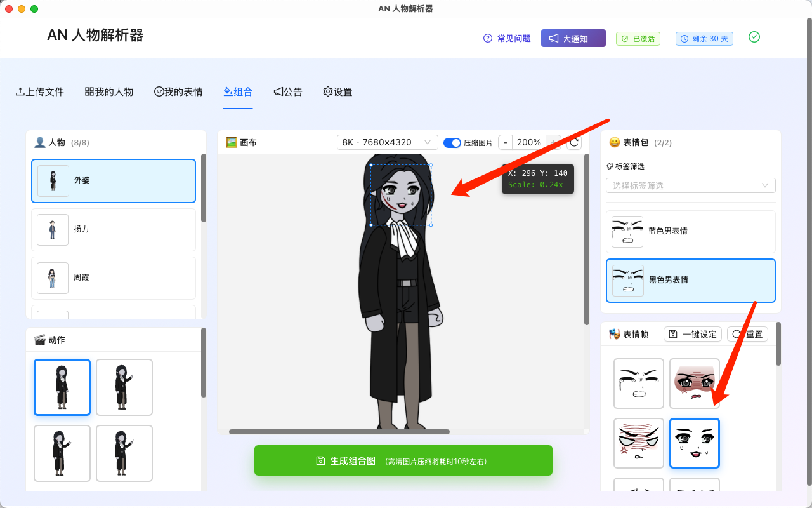
Task: Click the 剩余 30 天 clock badge
Action: (x=704, y=39)
